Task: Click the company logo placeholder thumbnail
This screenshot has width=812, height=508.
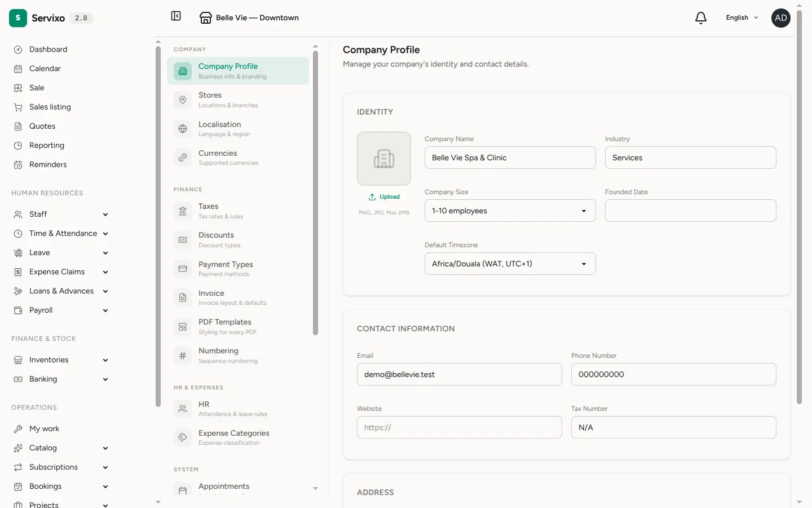Action: (384, 159)
